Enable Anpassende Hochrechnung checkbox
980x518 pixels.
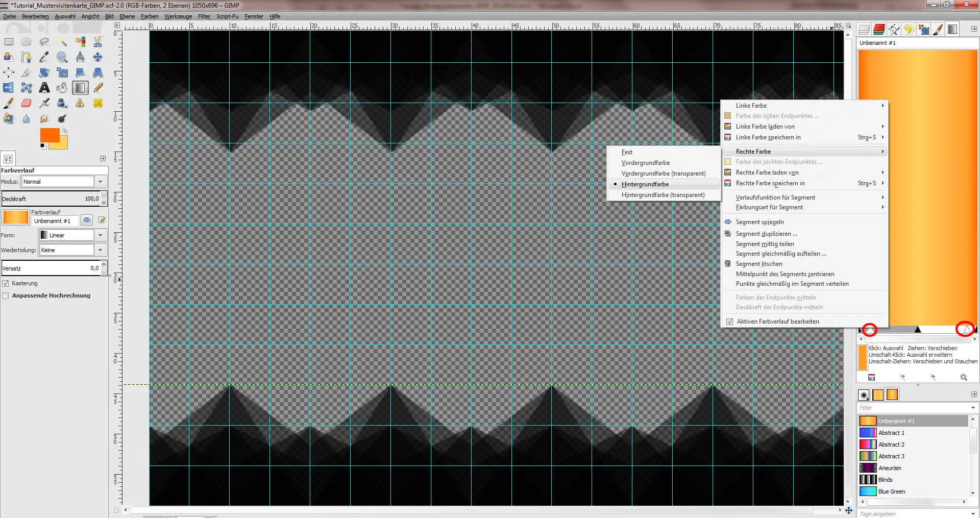6,295
